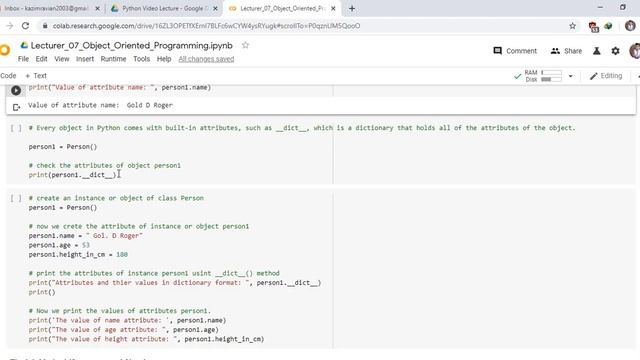Close the Python Video Lecture tab

click(216, 9)
